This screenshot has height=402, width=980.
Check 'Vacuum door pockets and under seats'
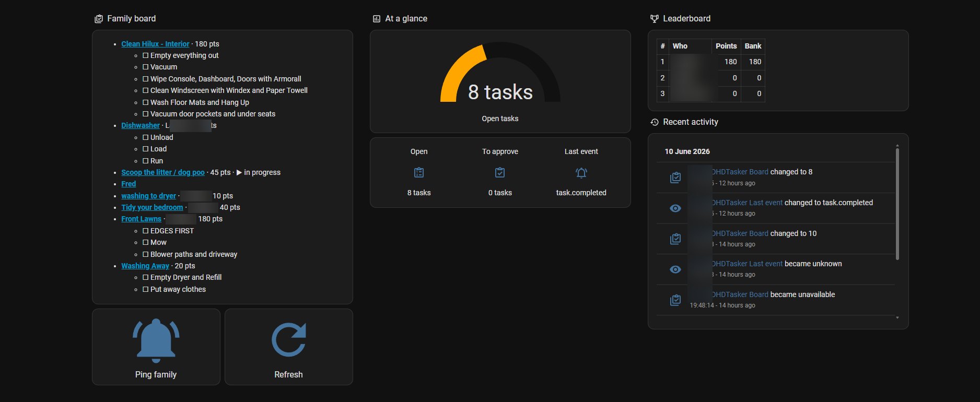[146, 114]
